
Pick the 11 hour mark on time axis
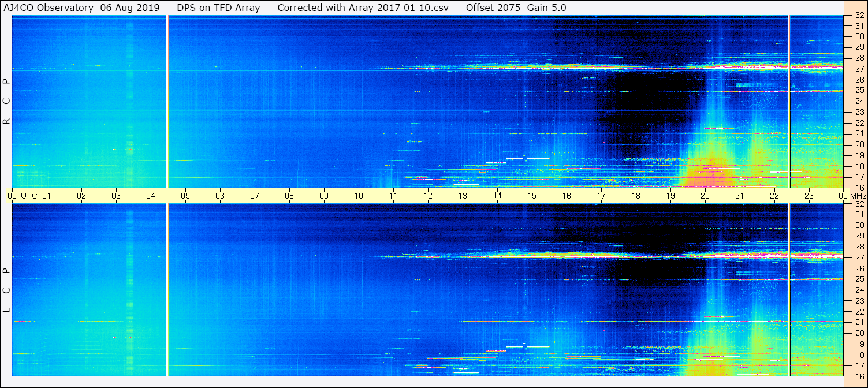[393, 196]
